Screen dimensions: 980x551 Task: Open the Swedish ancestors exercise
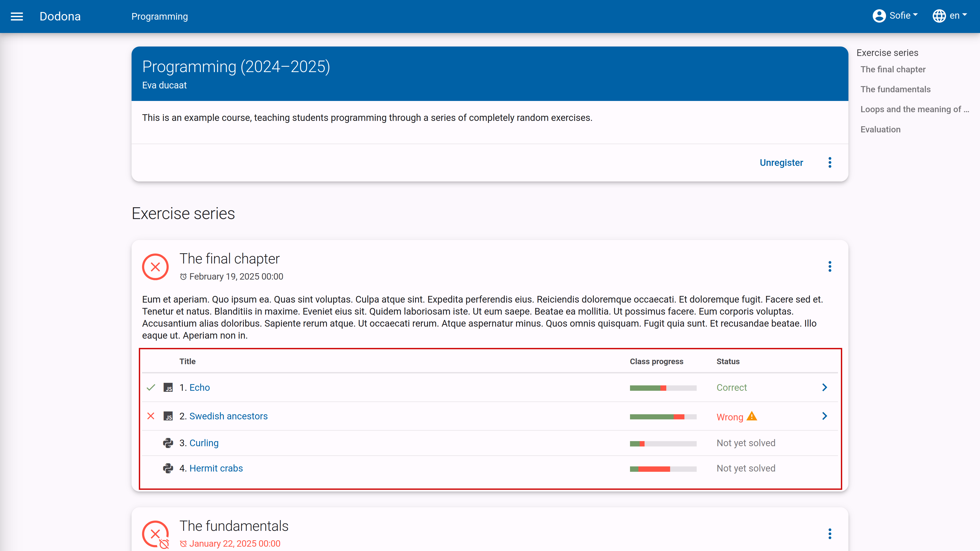click(x=229, y=416)
